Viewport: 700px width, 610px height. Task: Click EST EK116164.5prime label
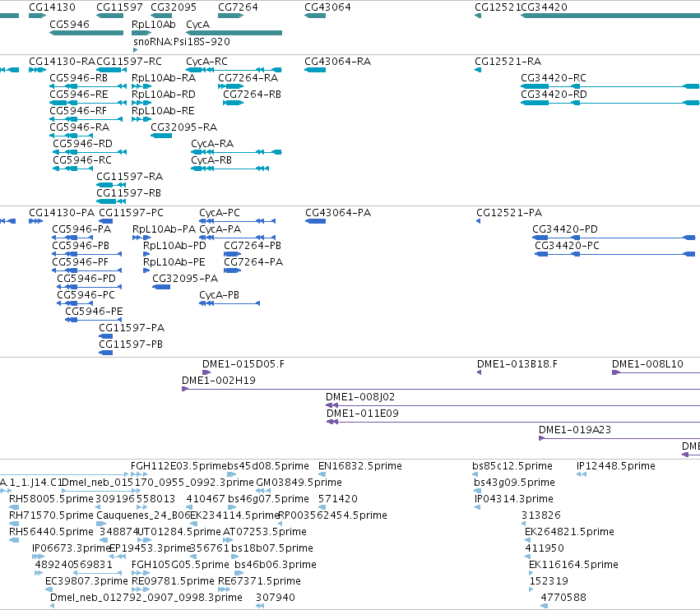tap(573, 565)
